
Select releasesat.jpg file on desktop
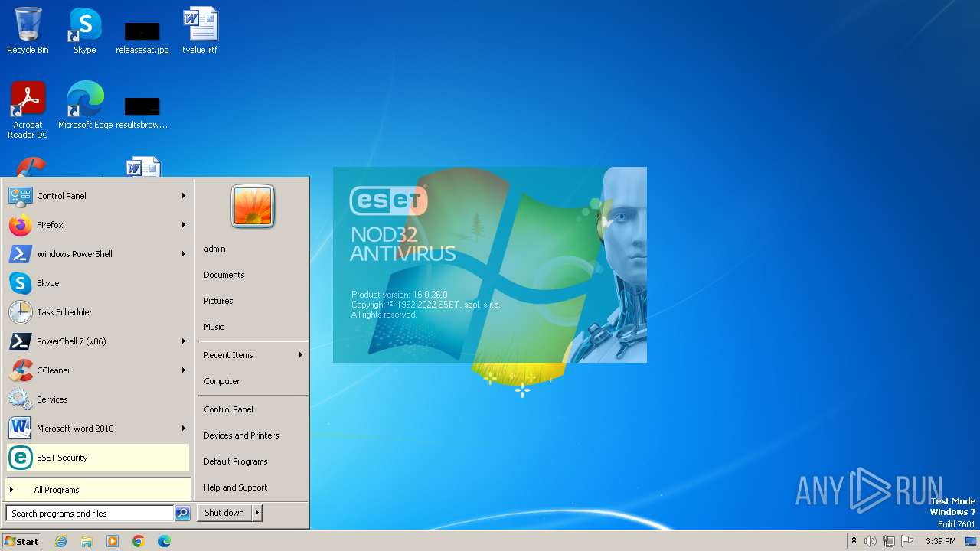[x=142, y=37]
